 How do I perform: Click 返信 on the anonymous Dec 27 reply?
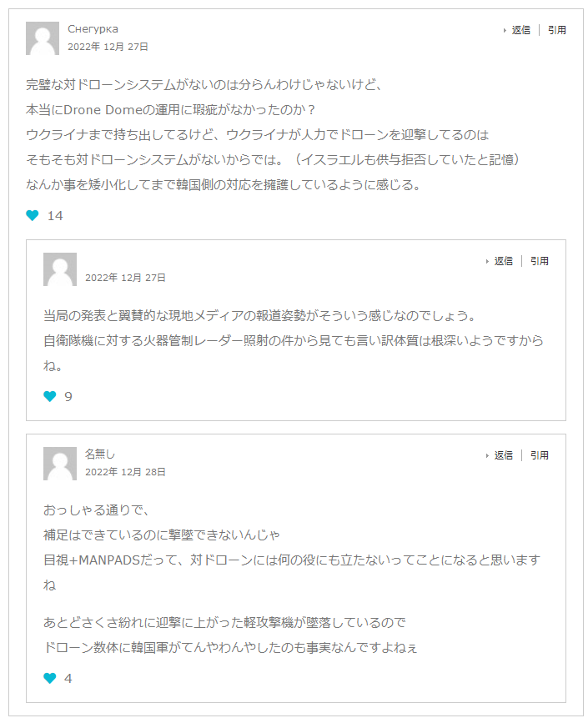tap(503, 261)
